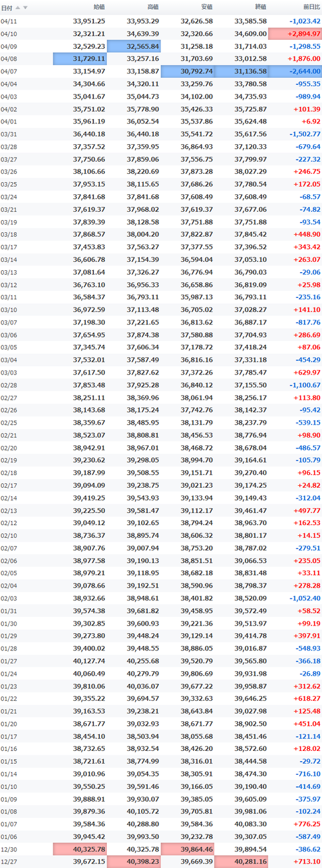Click the close value 33,780.58
The width and height of the screenshot is (322, 868).
[x=250, y=84]
